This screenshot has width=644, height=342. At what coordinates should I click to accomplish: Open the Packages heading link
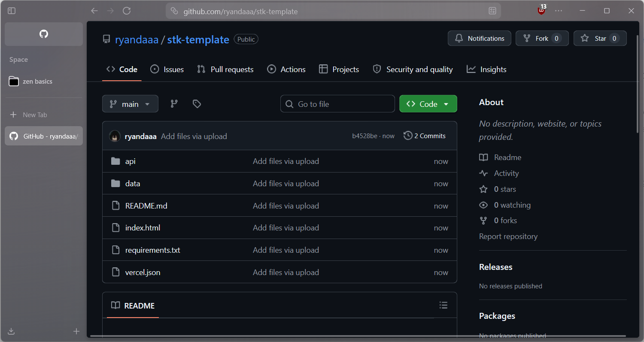pyautogui.click(x=497, y=316)
